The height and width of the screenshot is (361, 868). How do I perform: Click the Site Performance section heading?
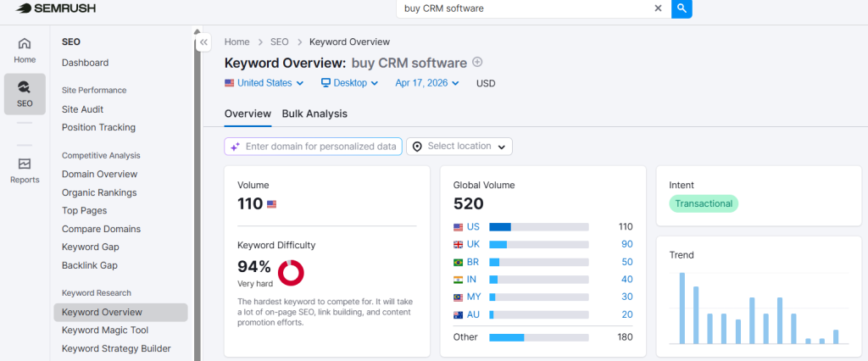pyautogui.click(x=94, y=90)
